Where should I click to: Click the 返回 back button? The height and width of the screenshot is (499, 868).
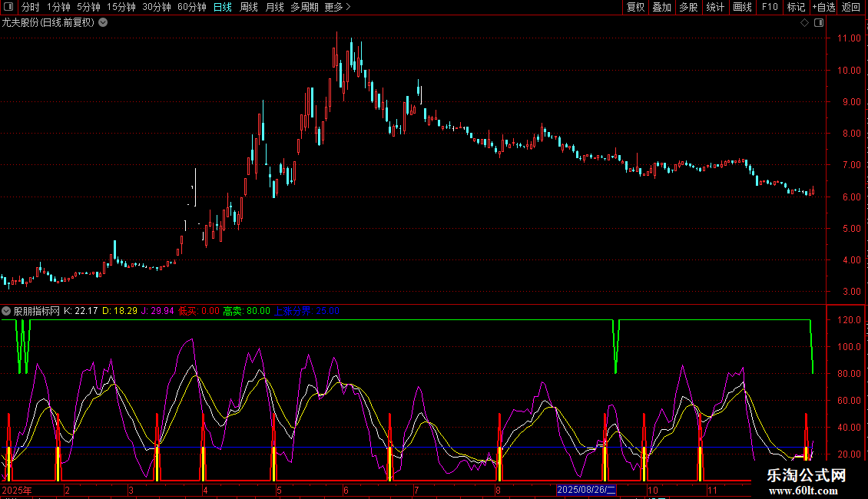pyautogui.click(x=851, y=8)
